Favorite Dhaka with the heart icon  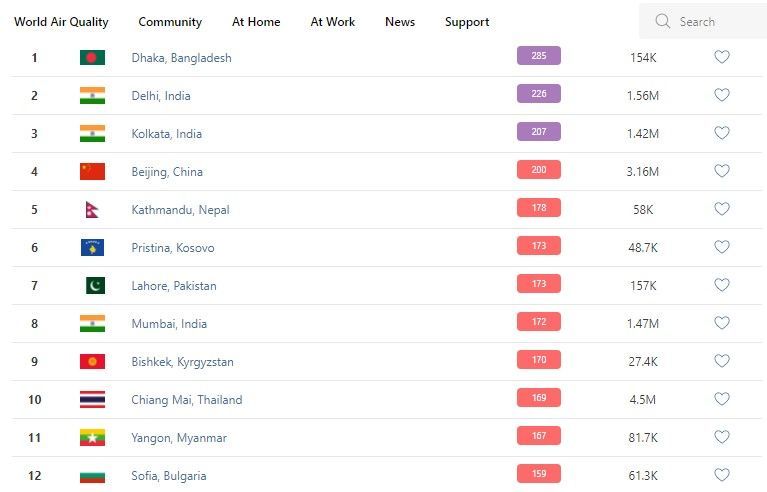tap(721, 57)
